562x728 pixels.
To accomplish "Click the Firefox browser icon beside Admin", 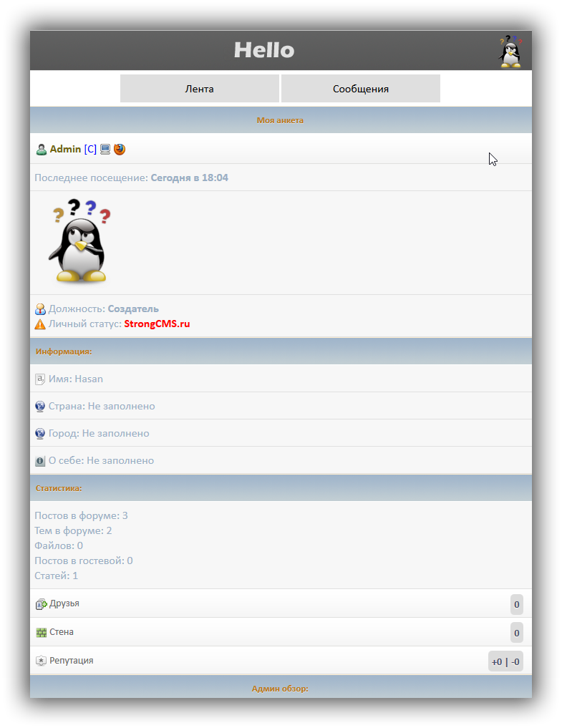I will click(120, 150).
